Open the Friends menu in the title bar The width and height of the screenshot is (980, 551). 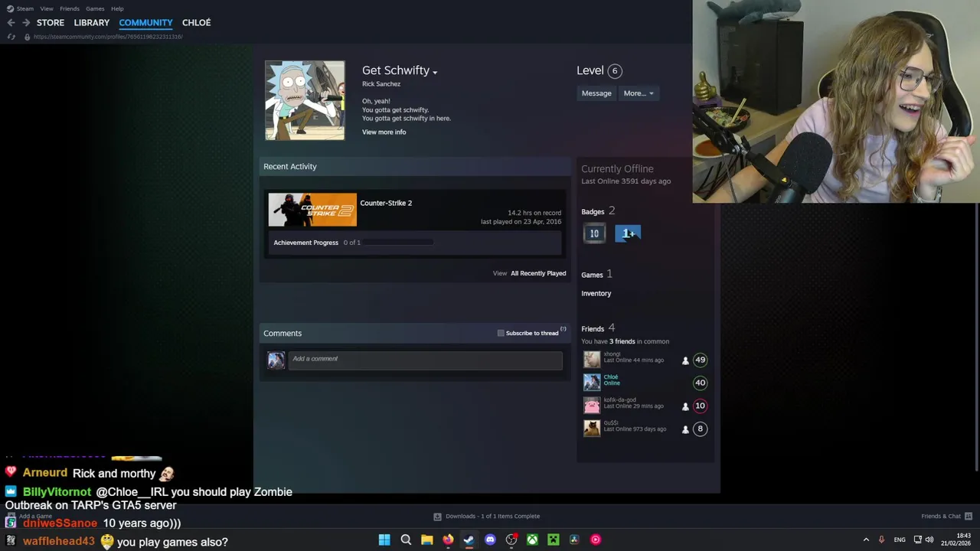[x=70, y=8]
